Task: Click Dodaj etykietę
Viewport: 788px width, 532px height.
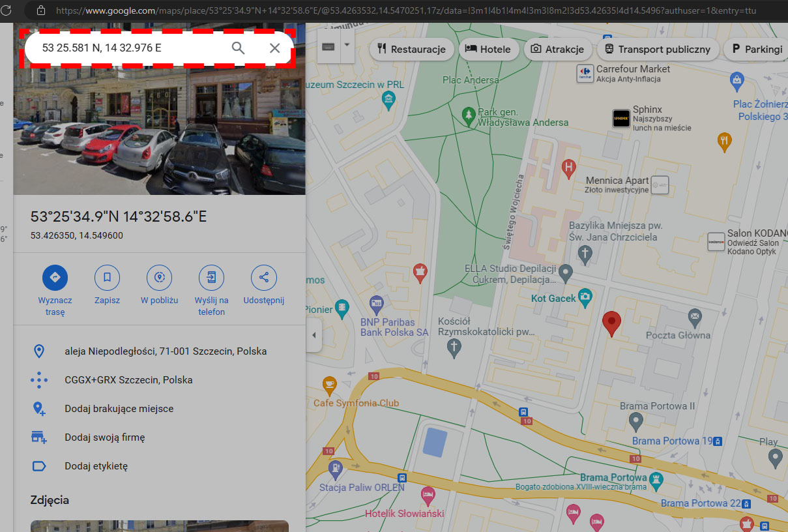Action: pyautogui.click(x=160, y=466)
